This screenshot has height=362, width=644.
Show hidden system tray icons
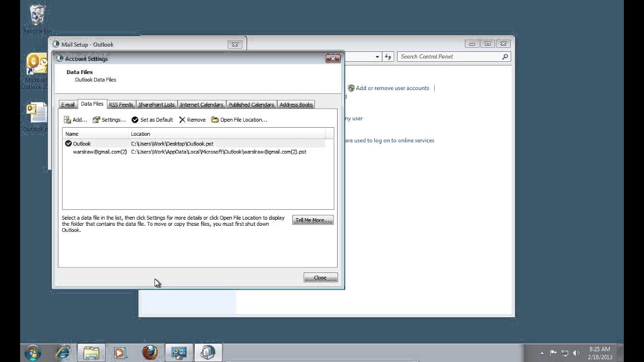(542, 353)
